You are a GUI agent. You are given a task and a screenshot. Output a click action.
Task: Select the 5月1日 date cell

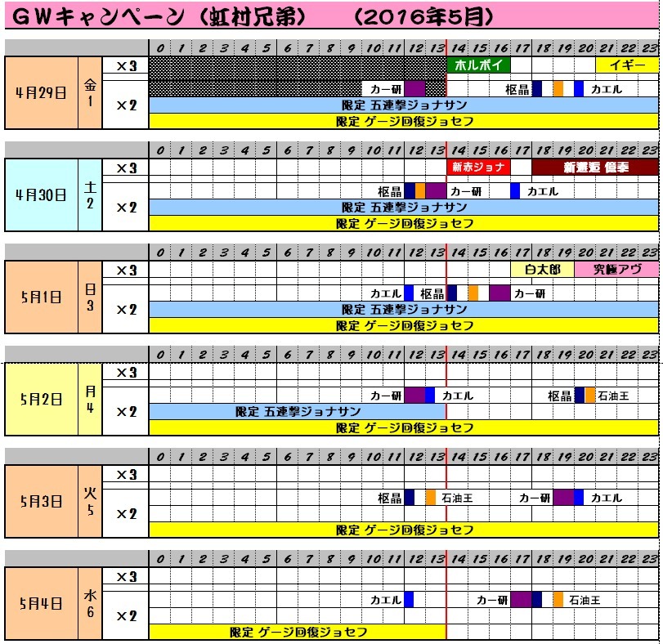tap(41, 297)
